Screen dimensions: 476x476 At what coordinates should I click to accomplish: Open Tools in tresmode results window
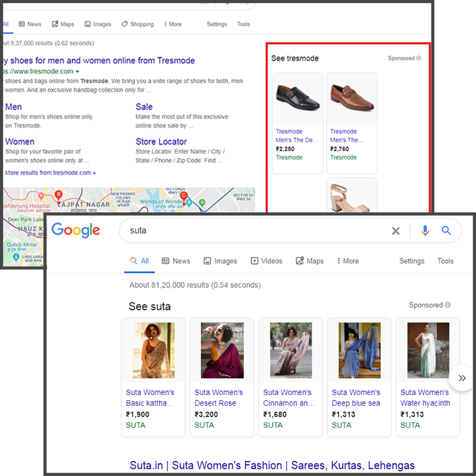pyautogui.click(x=243, y=24)
